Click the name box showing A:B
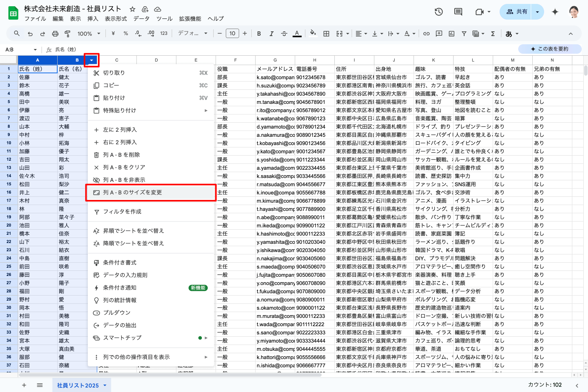This screenshot has height=392, width=588. click(20, 50)
